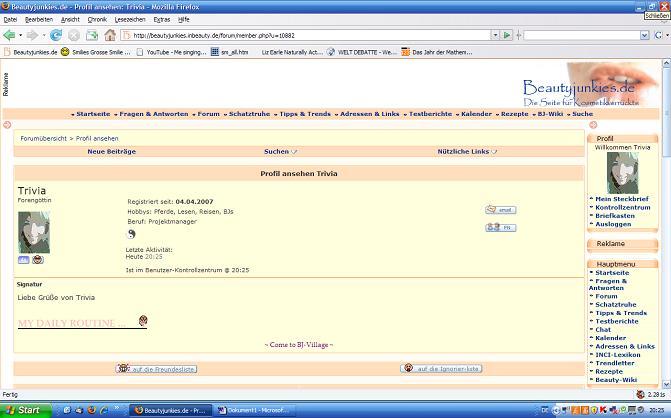Open the Lesezeichen menu
The height and width of the screenshot is (418, 671).
click(x=130, y=20)
